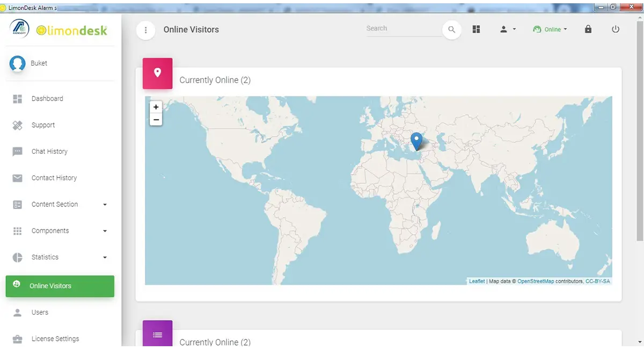Open the OpenStreetMap attribution link
Screen dimensions: 644x350
tap(536, 281)
